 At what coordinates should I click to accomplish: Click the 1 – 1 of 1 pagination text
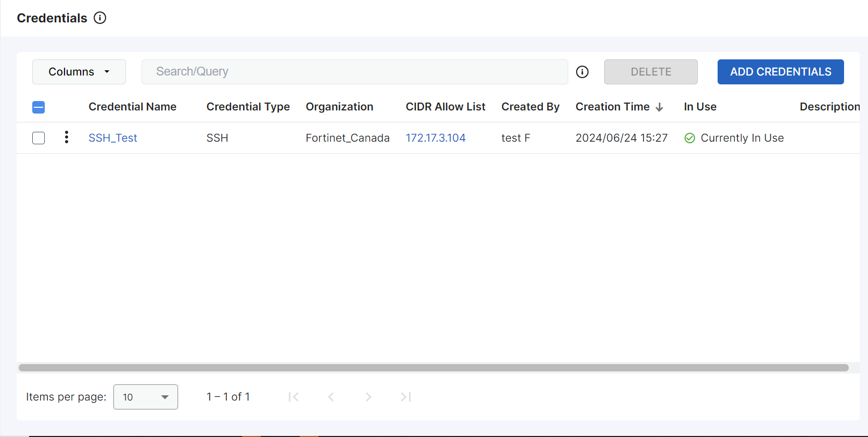coord(228,397)
